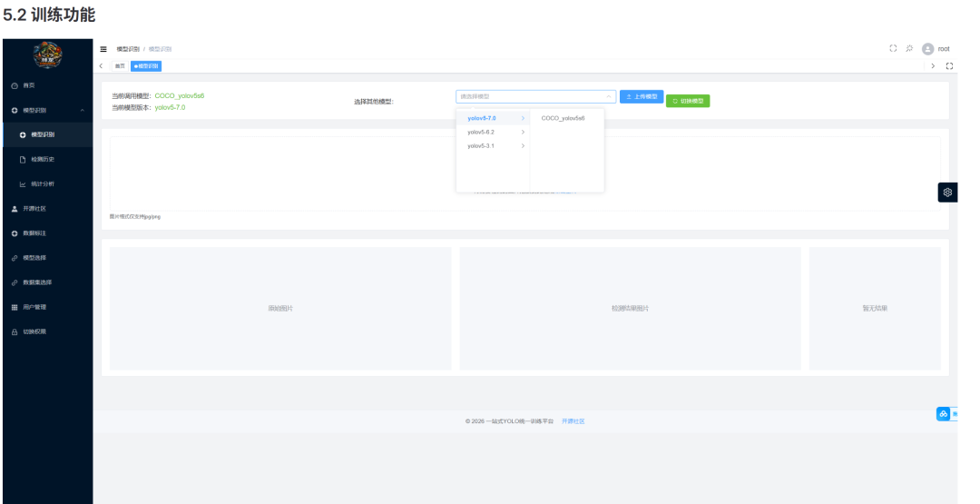Viewport: 980px width, 504px height.
Task: Collapse the 模型识别 sidebar group
Action: tap(47, 110)
